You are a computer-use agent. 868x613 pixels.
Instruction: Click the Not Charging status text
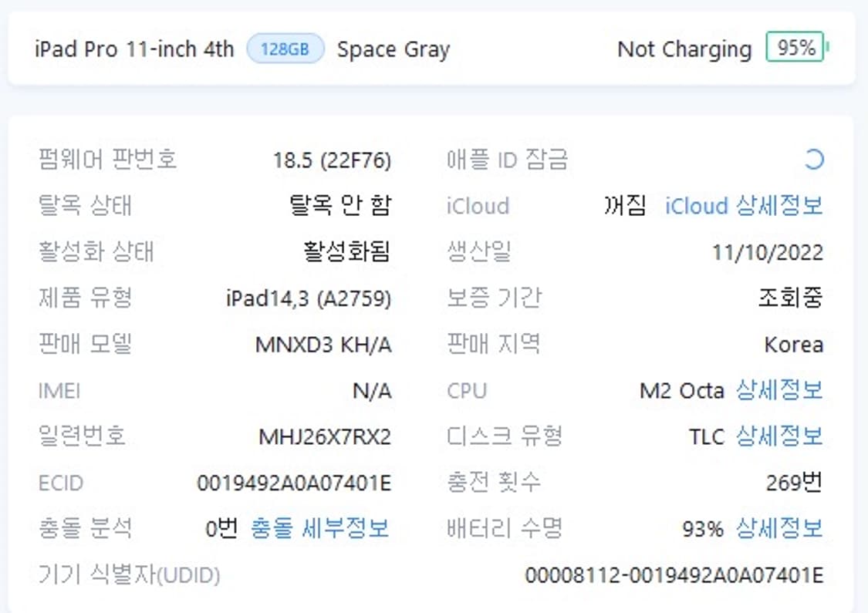(x=684, y=49)
